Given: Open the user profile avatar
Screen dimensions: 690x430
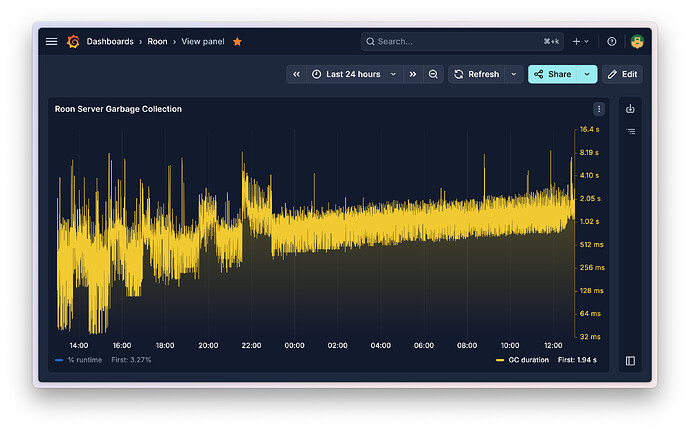Looking at the screenshot, I should coord(637,41).
